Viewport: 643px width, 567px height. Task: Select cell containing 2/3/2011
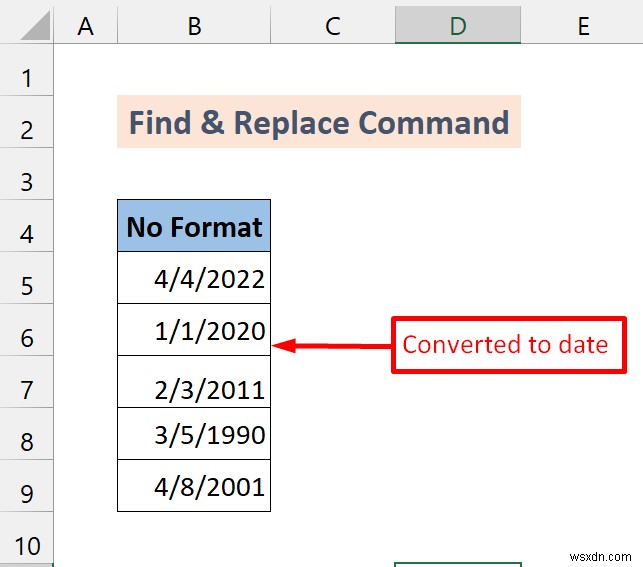tap(194, 381)
